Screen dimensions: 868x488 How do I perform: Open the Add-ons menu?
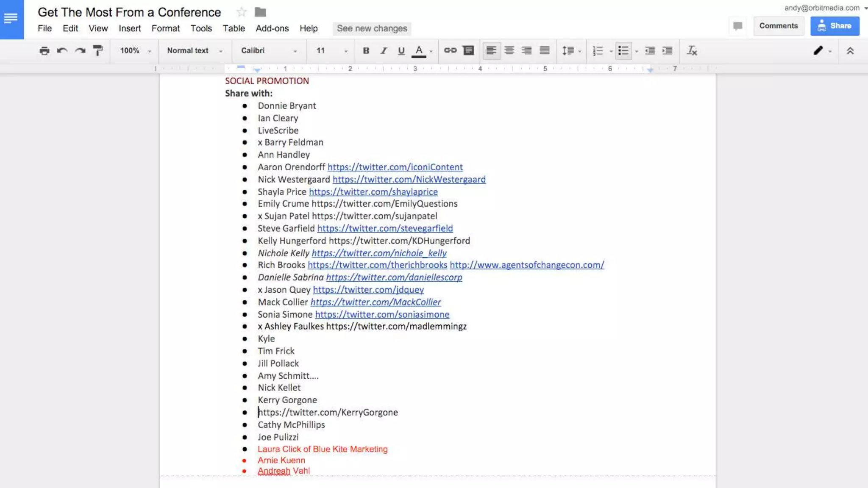(x=272, y=28)
